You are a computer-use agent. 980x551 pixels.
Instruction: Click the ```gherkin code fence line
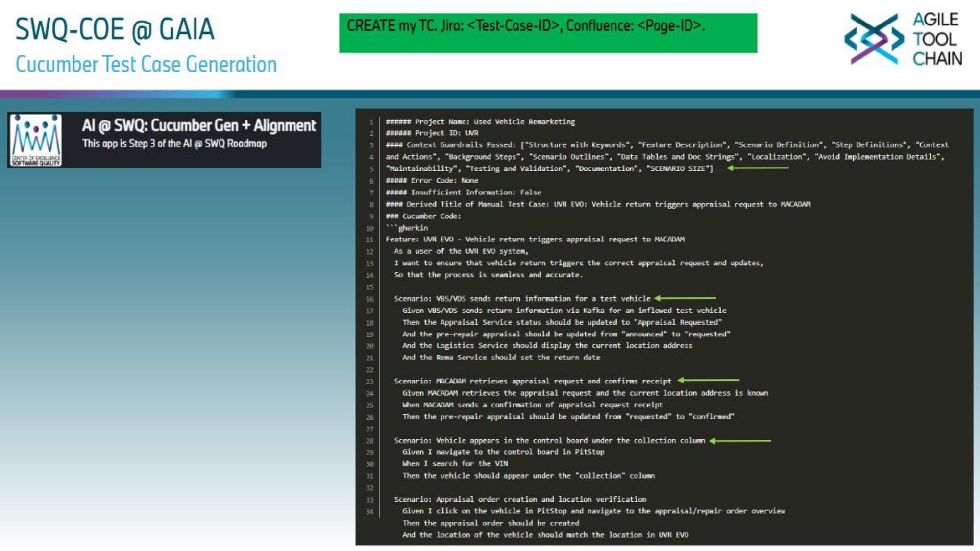(407, 228)
